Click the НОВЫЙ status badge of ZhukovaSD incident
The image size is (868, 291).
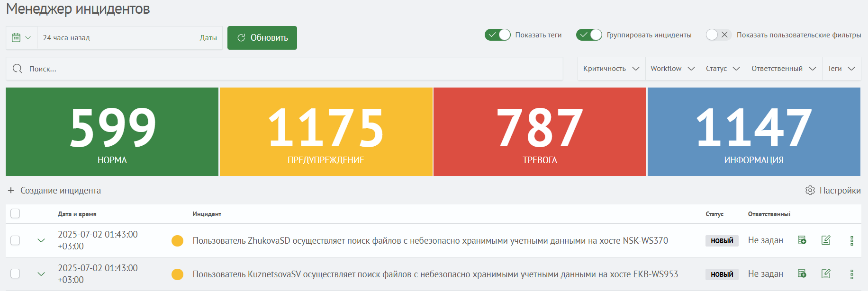(x=722, y=241)
